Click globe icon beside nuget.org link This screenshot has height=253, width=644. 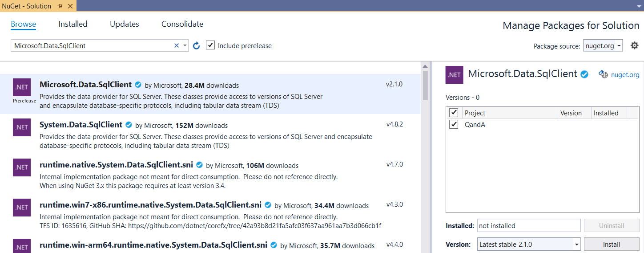[603, 74]
